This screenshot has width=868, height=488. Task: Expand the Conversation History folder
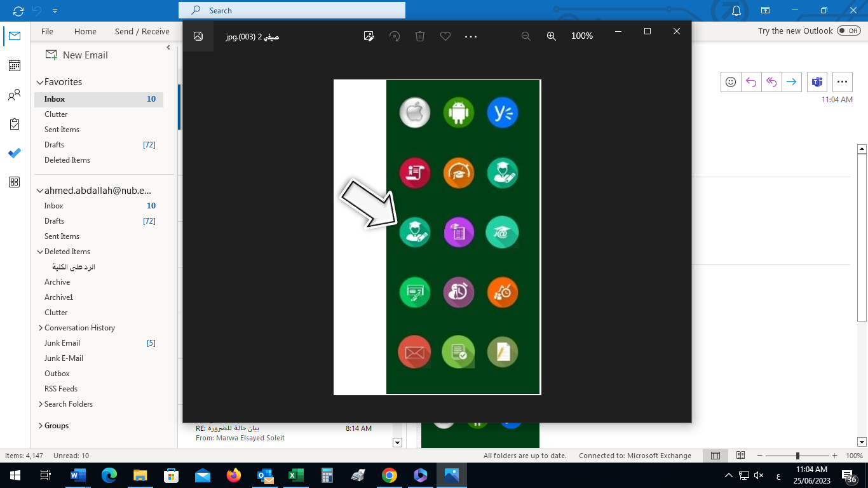pyautogui.click(x=40, y=328)
